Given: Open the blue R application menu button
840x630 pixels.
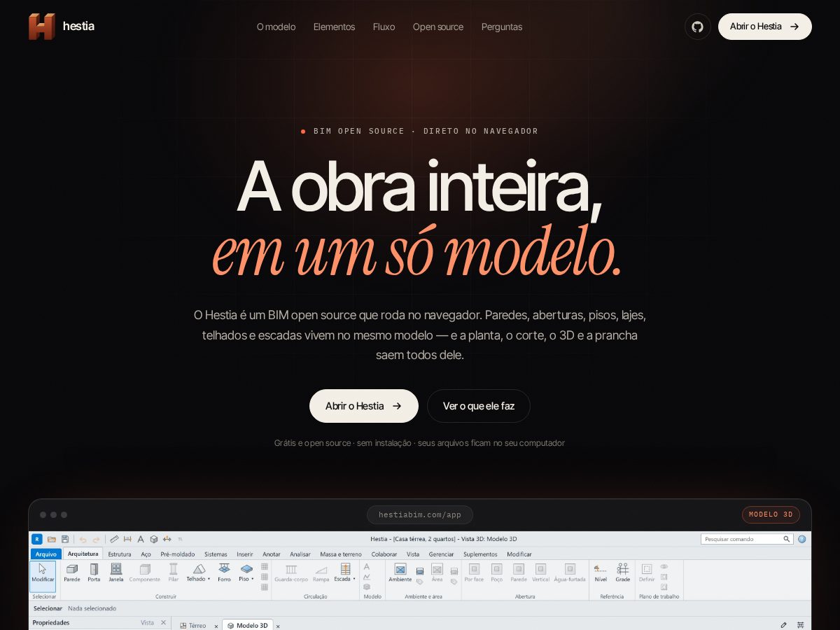Looking at the screenshot, I should point(36,539).
